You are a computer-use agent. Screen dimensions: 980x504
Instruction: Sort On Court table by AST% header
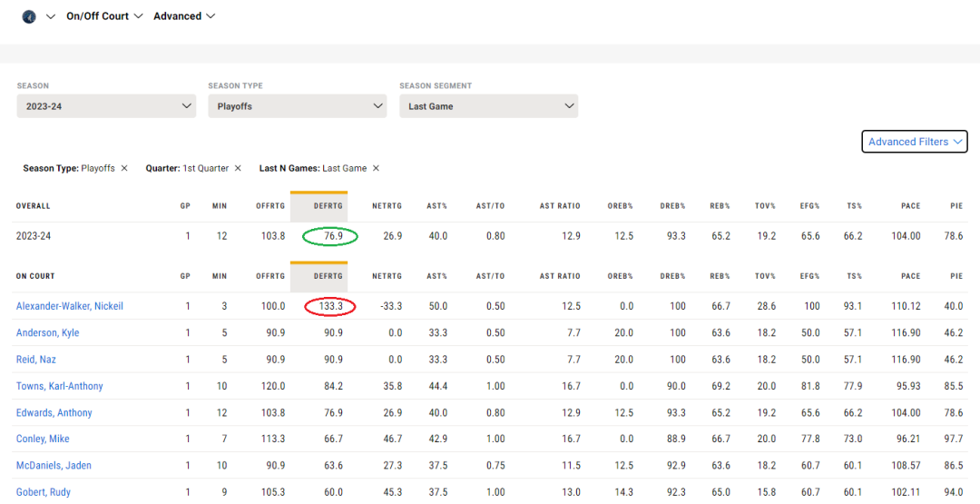point(436,276)
